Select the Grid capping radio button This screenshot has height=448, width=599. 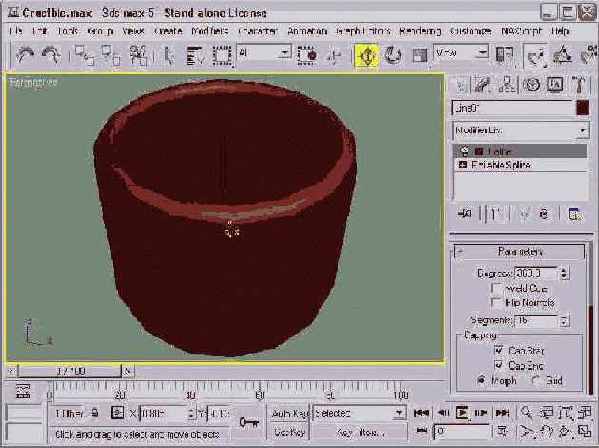point(536,380)
